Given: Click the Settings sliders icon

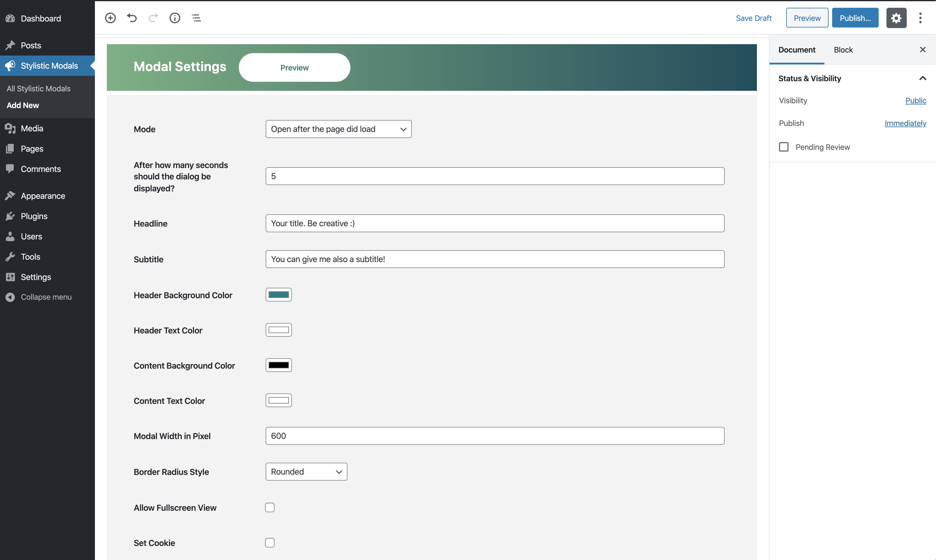Looking at the screenshot, I should point(10,277).
